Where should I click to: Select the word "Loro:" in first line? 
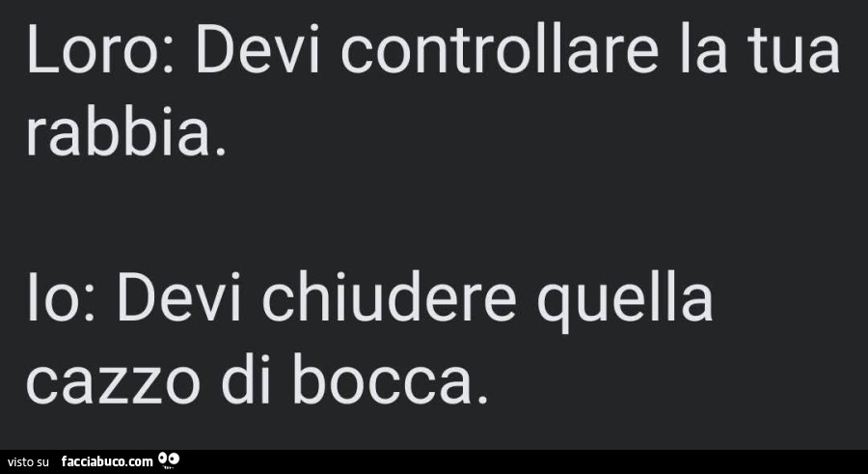(x=99, y=52)
